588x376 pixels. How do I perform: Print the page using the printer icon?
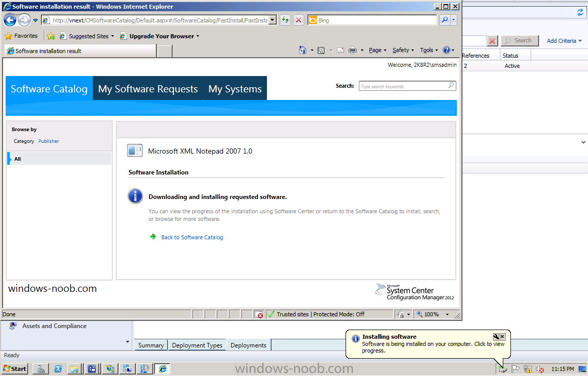coord(353,50)
